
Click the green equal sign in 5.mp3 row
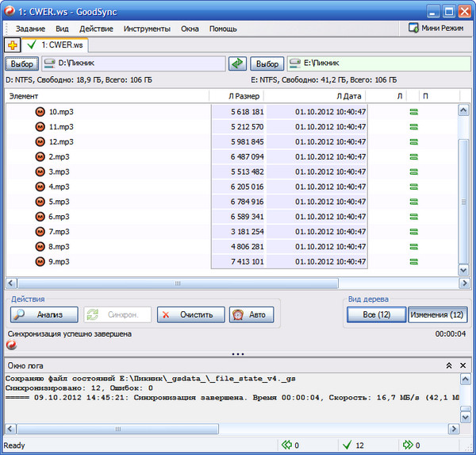click(413, 202)
